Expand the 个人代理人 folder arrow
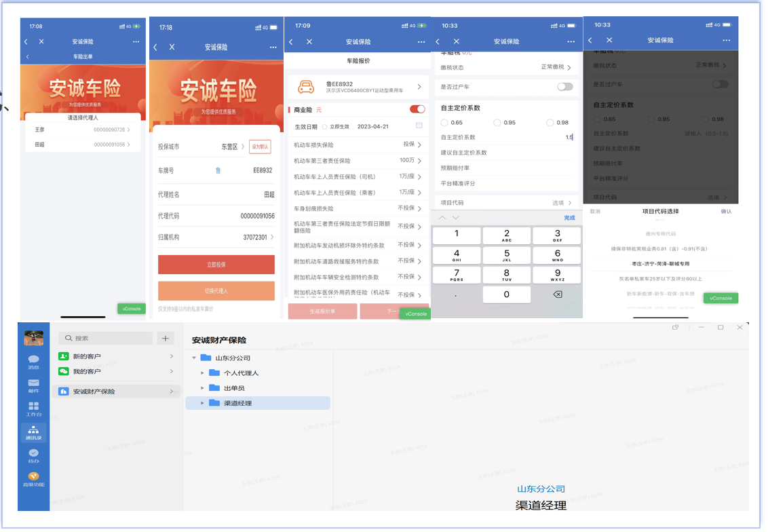The width and height of the screenshot is (768, 532). point(202,373)
